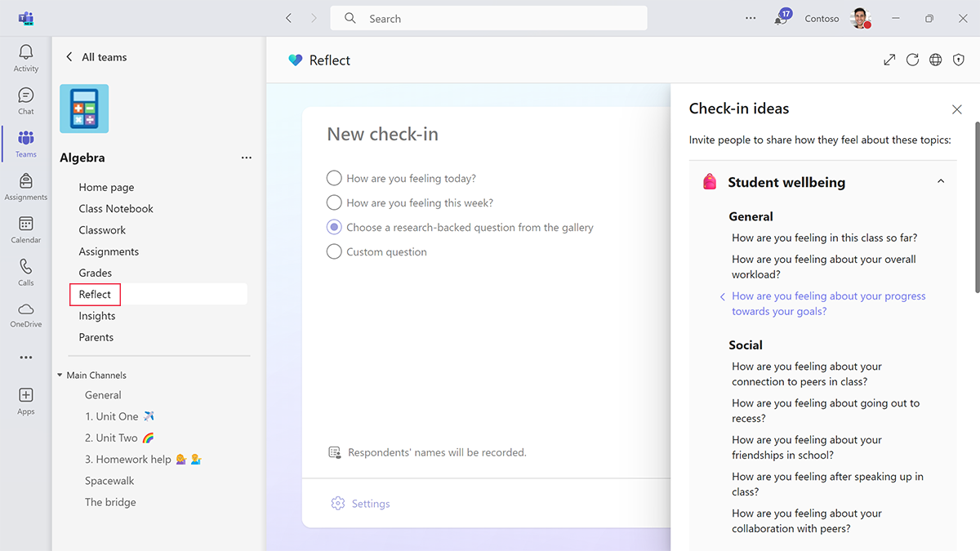Click the Search box at the top

[488, 18]
